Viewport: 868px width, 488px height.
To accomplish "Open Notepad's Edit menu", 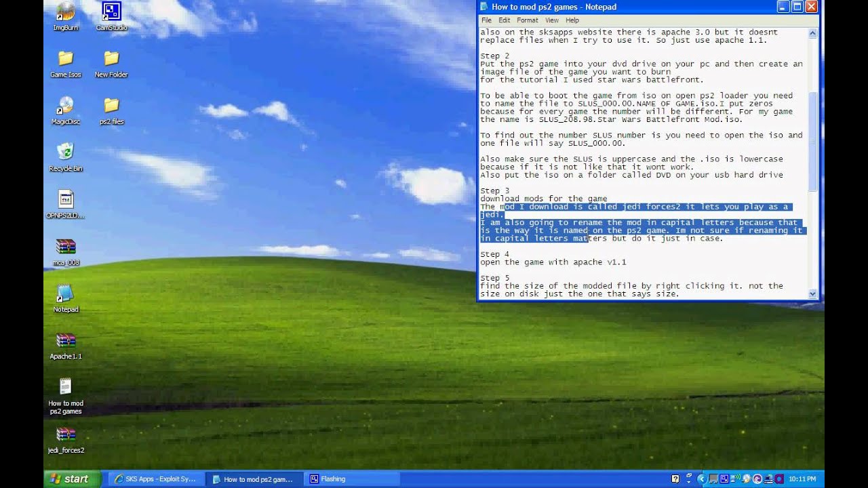I will coord(504,20).
